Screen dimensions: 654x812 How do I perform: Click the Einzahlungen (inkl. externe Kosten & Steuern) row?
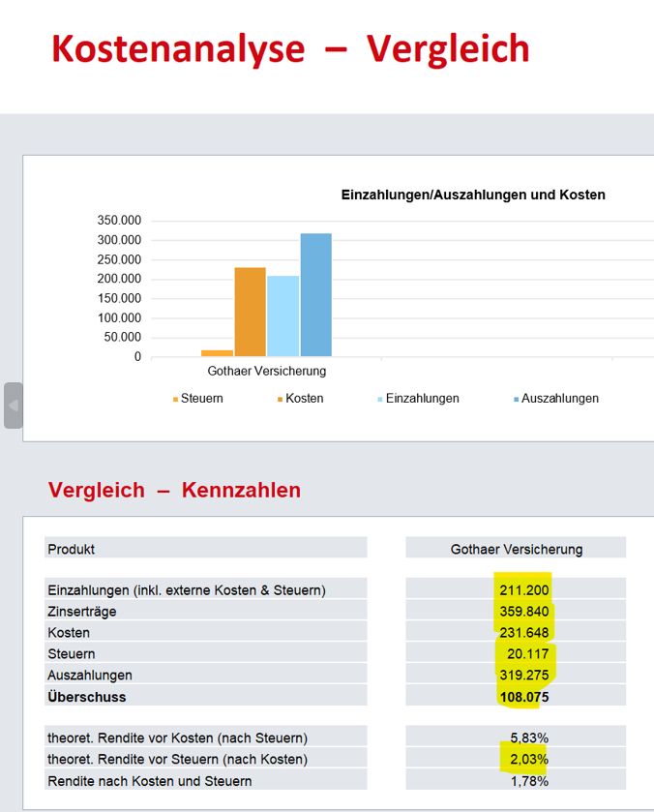pos(205,589)
